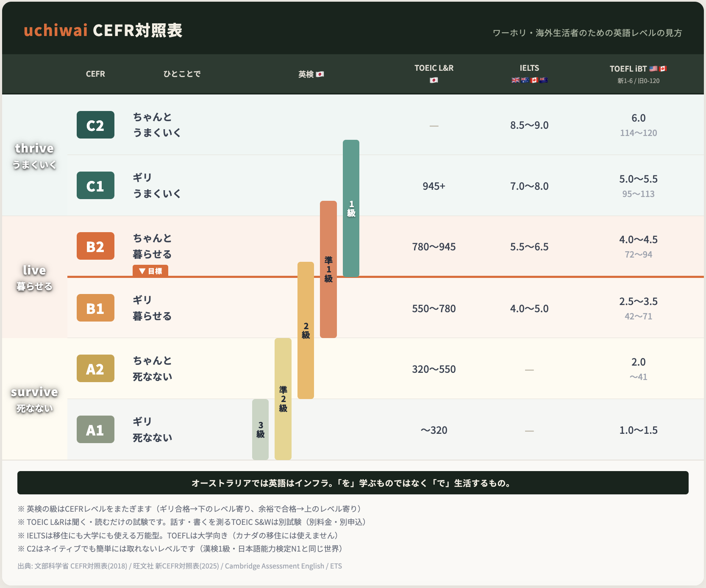
Task: Click the IELTS value 4.0〜5.0
Action: pyautogui.click(x=529, y=308)
